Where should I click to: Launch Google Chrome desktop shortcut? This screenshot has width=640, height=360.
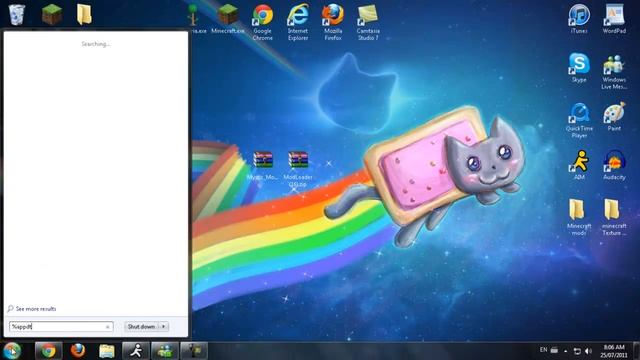point(262,22)
